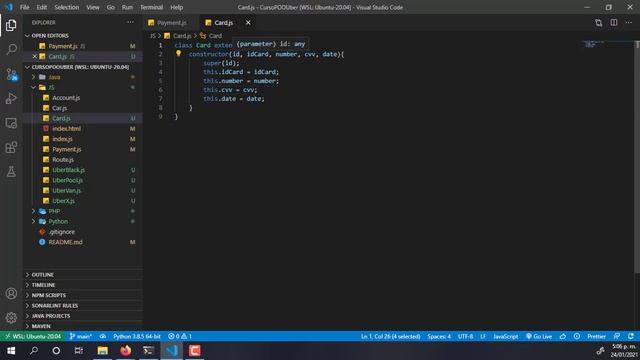Close the Card.js editor tab
Screen dimensions: 640x360
(x=248, y=22)
